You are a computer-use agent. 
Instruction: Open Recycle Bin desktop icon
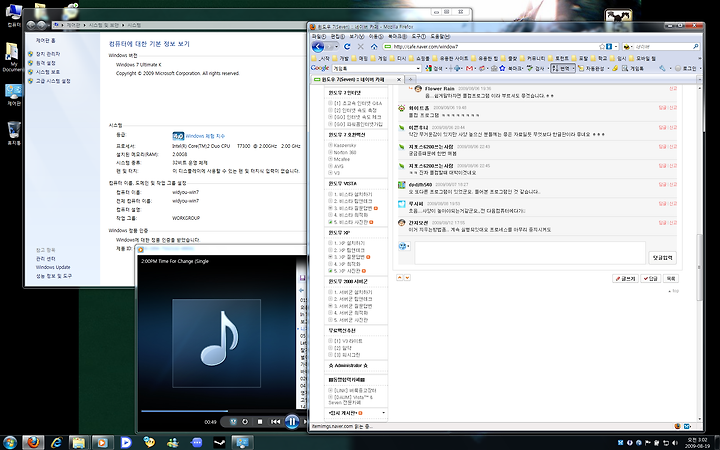(x=14, y=133)
